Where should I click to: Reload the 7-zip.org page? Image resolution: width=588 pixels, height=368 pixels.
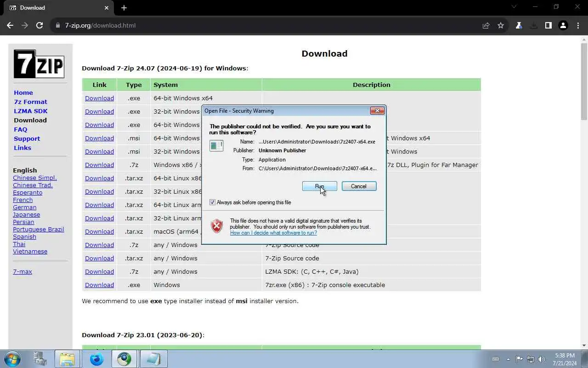click(40, 25)
